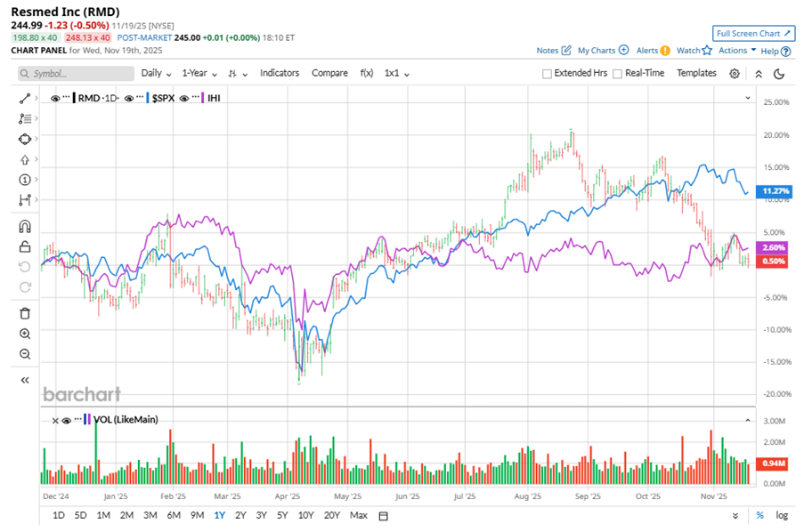
Task: Expand the bottom options double chevron
Action: [735, 516]
